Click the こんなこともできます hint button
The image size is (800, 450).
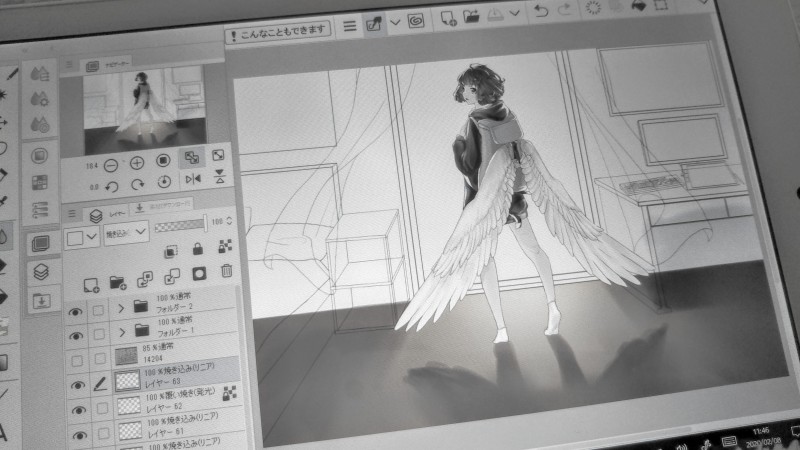point(278,33)
